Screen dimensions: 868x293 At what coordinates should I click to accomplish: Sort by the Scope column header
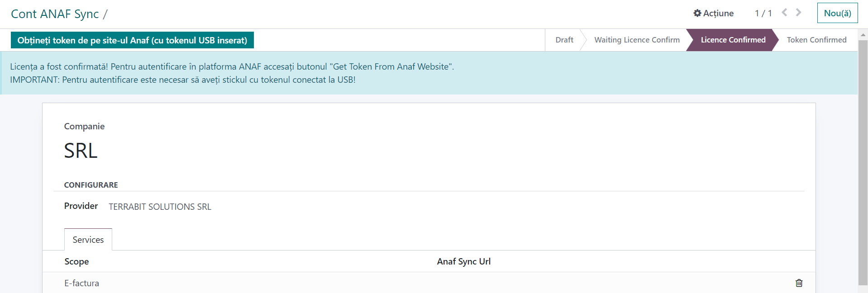click(x=76, y=261)
